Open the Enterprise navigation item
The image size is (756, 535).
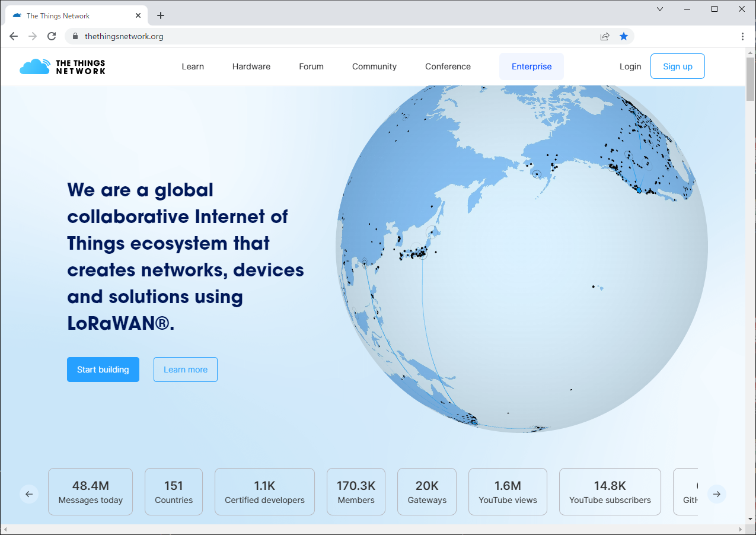coord(531,66)
